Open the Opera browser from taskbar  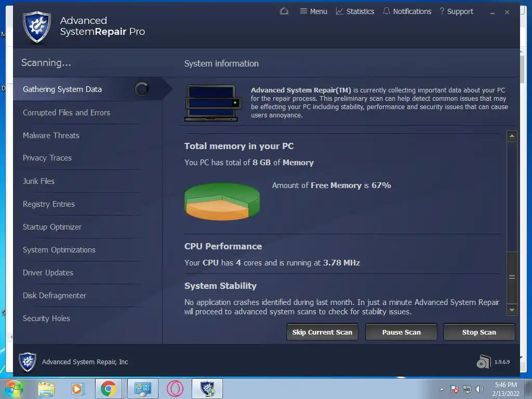pyautogui.click(x=175, y=389)
